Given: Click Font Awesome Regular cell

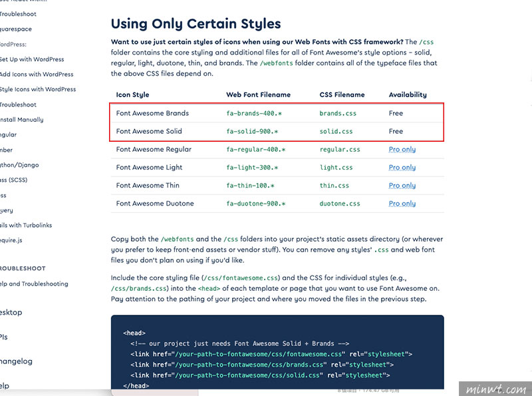Looking at the screenshot, I should [154, 149].
